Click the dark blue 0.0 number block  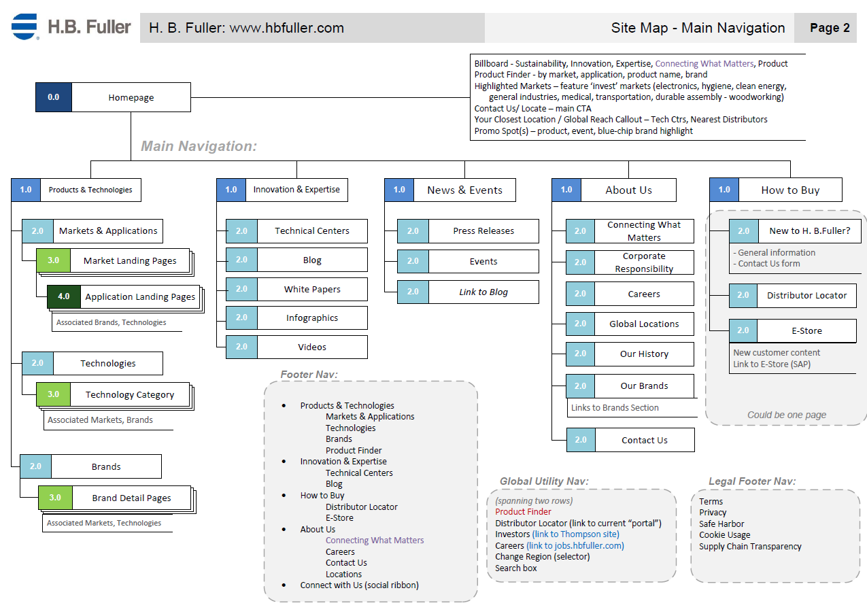pyautogui.click(x=54, y=97)
